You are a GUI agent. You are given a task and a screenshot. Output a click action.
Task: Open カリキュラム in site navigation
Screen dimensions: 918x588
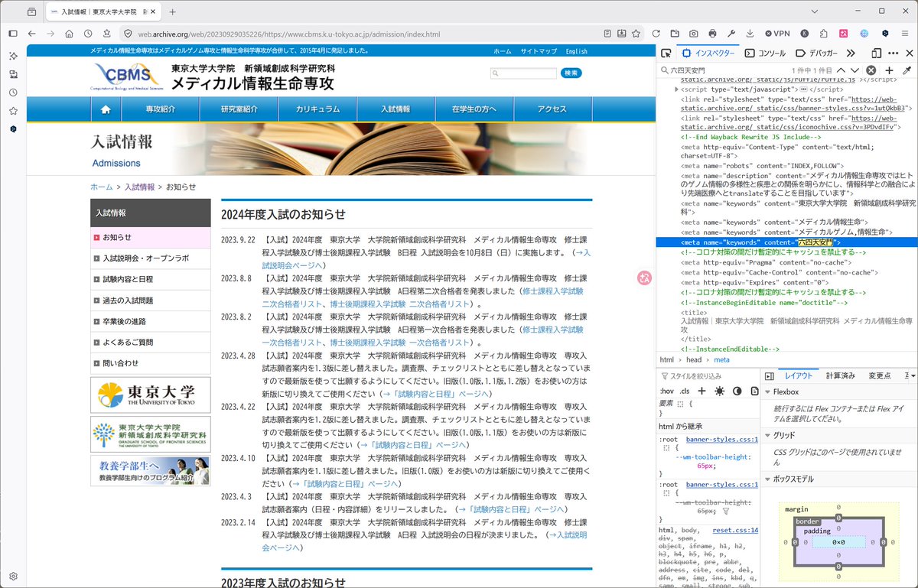[x=318, y=109]
